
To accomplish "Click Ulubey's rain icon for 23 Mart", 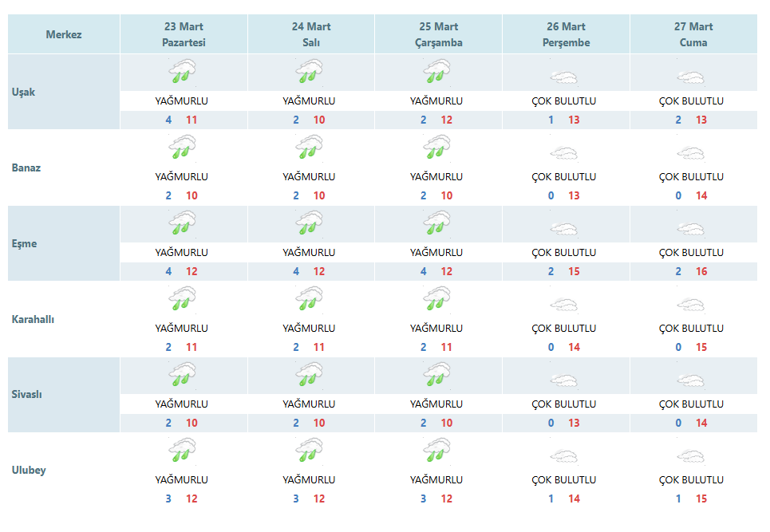I will [182, 450].
